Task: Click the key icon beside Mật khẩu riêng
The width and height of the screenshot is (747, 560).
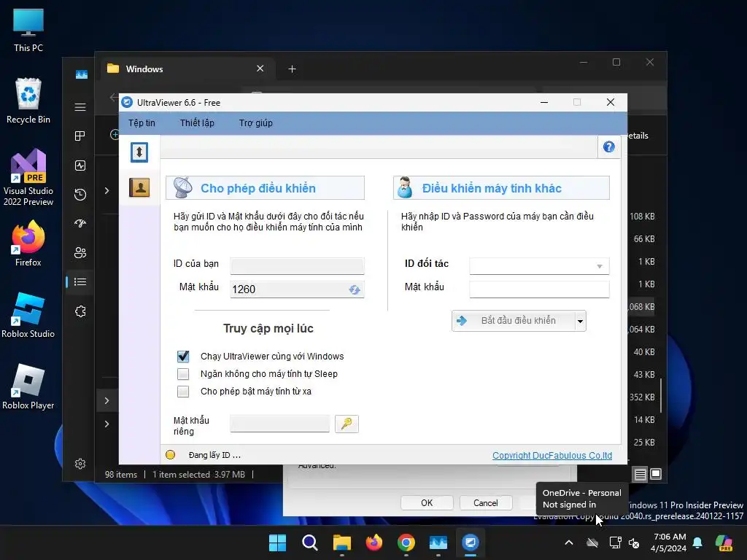Action: click(347, 424)
